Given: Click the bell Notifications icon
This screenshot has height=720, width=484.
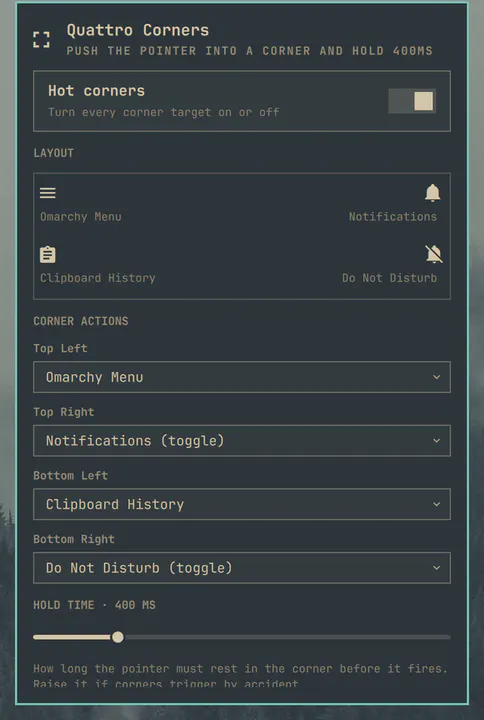Looking at the screenshot, I should tap(433, 193).
